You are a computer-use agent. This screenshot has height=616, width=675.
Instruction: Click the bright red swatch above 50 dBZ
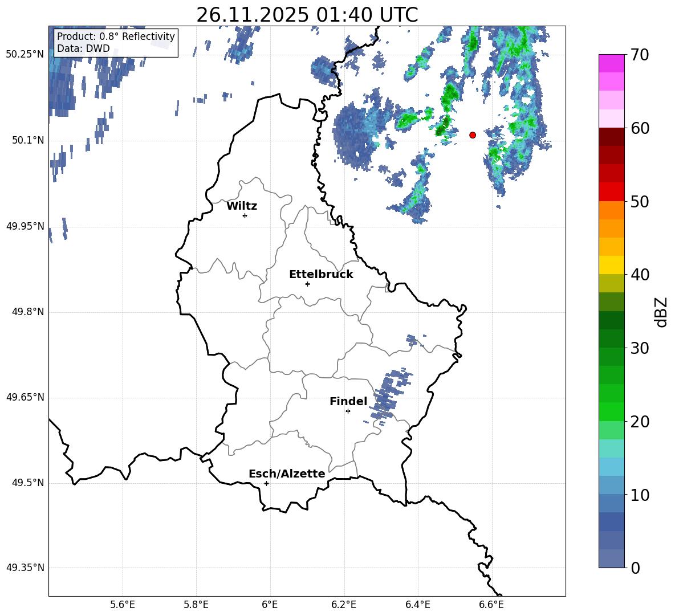[x=612, y=192]
